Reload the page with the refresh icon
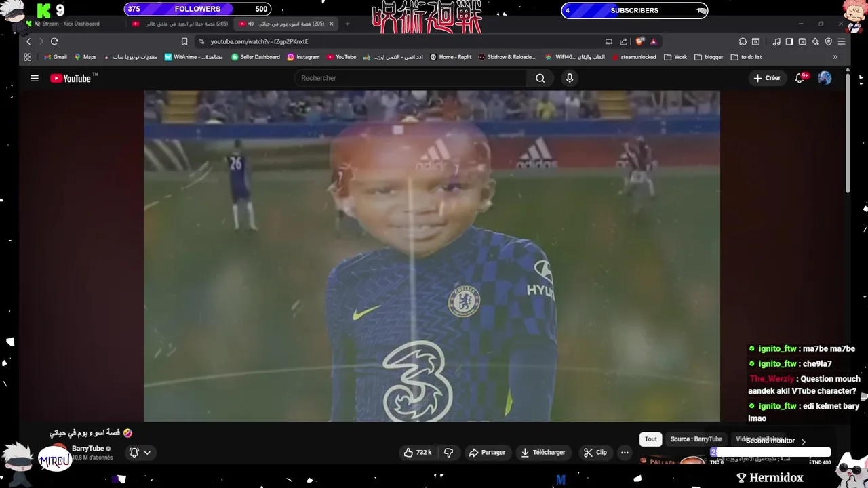868x488 pixels. click(x=54, y=41)
